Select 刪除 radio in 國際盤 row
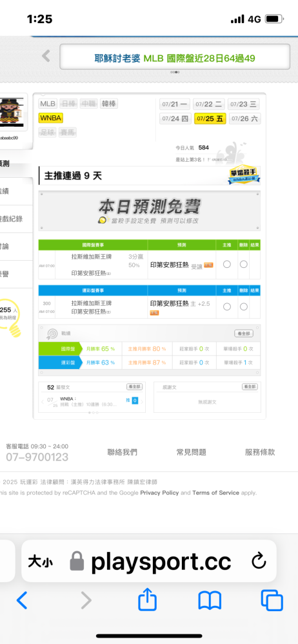298x644 pixels. pyautogui.click(x=244, y=265)
